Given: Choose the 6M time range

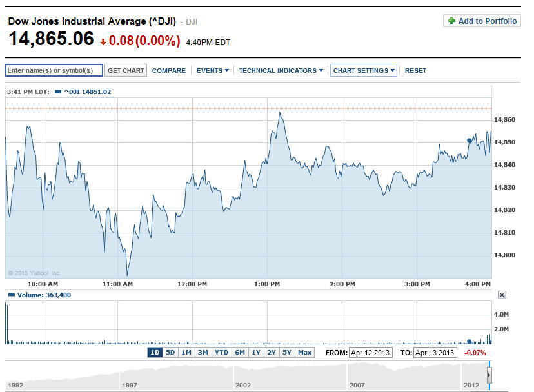Looking at the screenshot, I should coord(240,353).
